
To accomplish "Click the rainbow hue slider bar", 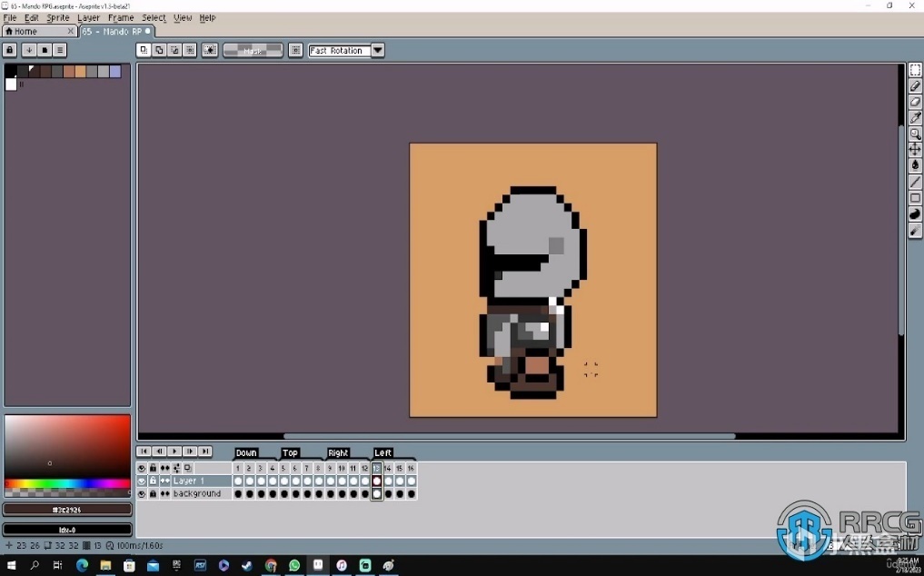I will pyautogui.click(x=67, y=483).
